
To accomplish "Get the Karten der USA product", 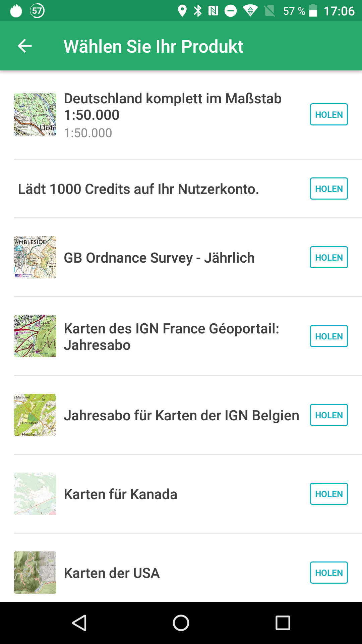I will point(329,573).
